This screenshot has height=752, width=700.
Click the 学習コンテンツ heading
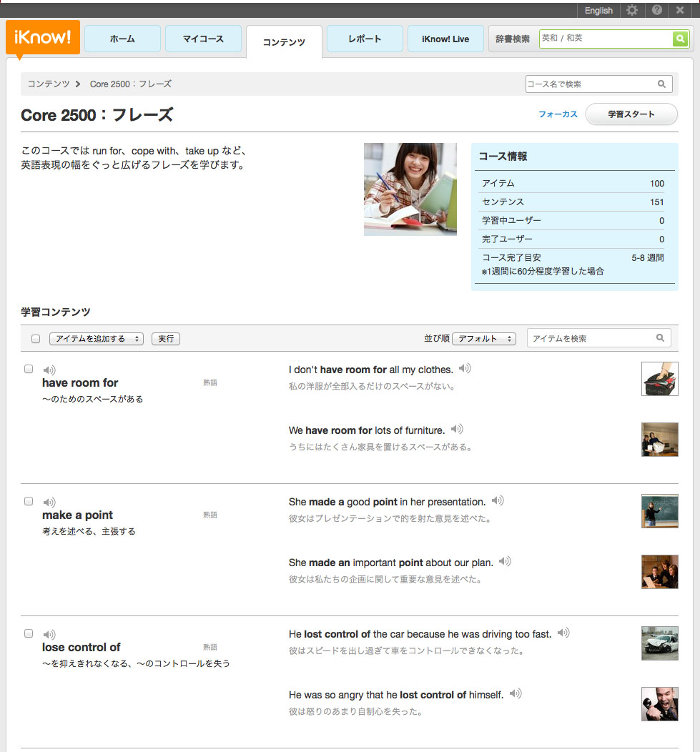56,312
